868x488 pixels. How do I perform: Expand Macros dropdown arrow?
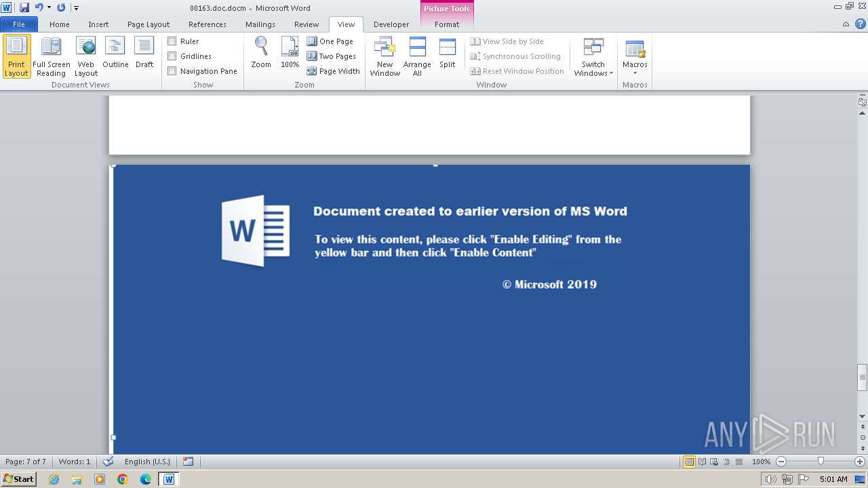[x=635, y=73]
